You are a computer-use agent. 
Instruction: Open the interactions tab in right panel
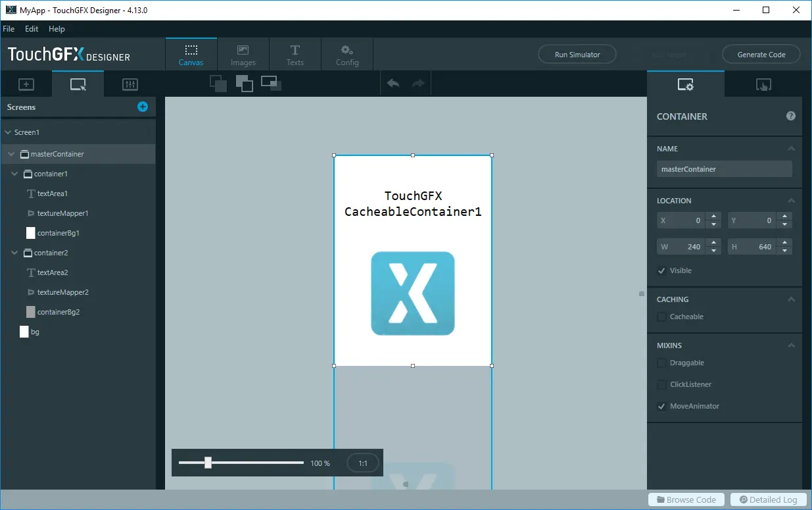click(763, 85)
